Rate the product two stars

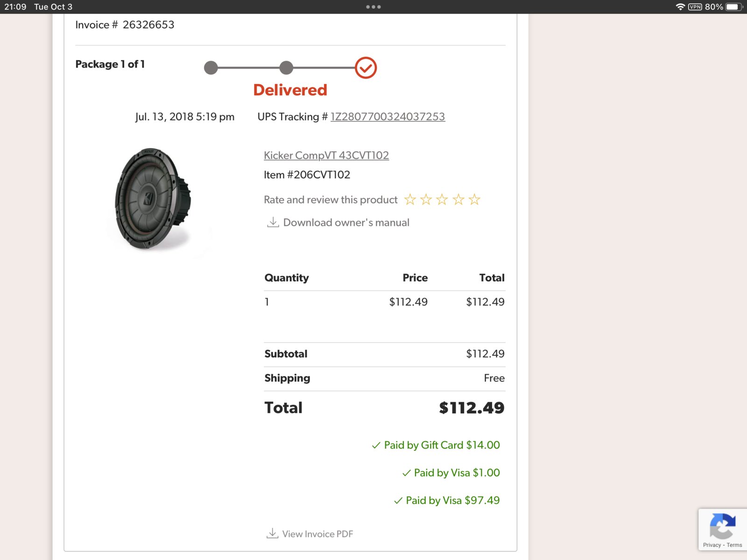click(x=426, y=200)
